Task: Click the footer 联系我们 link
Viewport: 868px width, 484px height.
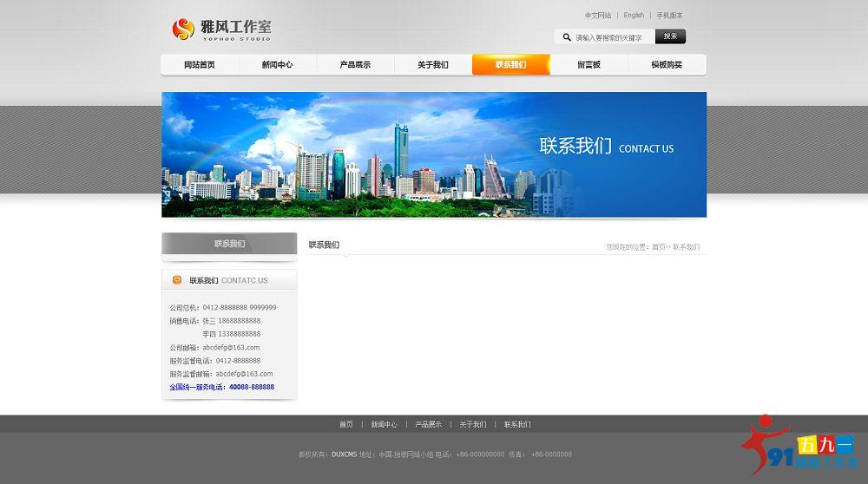Action: 517,424
